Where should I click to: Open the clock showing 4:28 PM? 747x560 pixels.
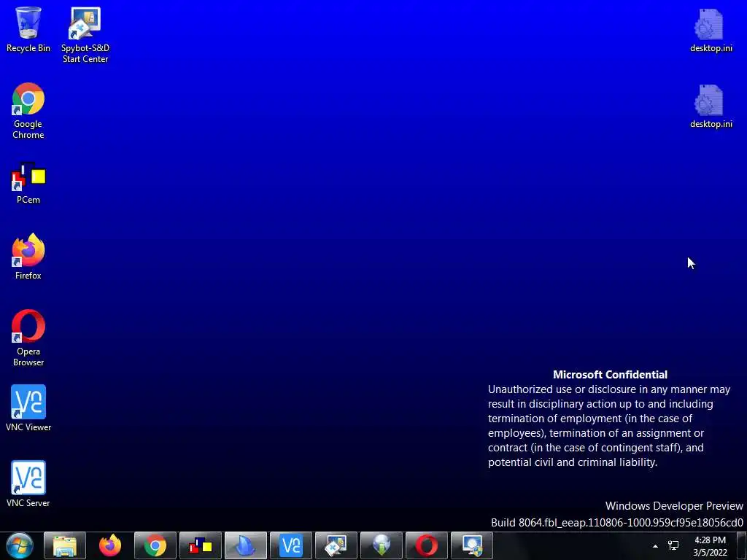pyautogui.click(x=710, y=546)
